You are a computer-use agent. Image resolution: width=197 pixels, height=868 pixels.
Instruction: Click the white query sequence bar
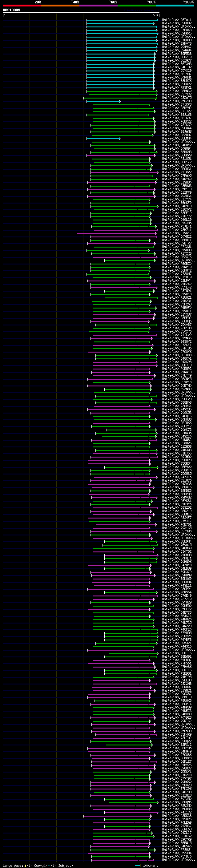[x=81, y=13]
